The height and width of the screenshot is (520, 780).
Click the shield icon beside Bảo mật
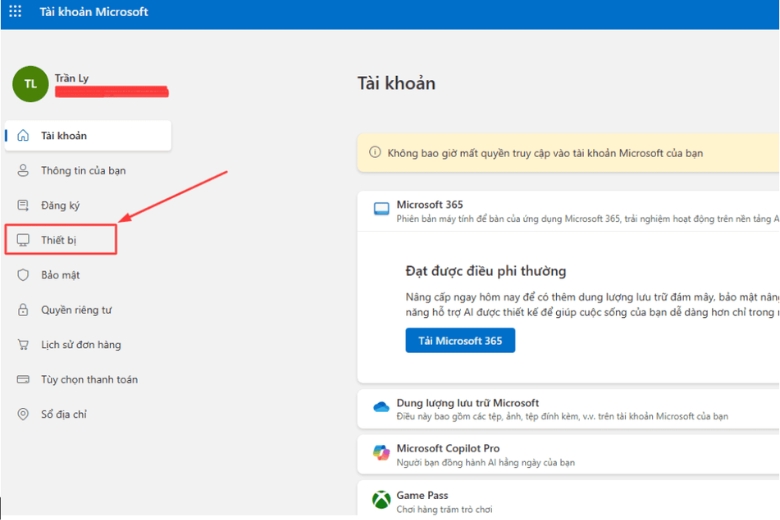pyautogui.click(x=23, y=275)
